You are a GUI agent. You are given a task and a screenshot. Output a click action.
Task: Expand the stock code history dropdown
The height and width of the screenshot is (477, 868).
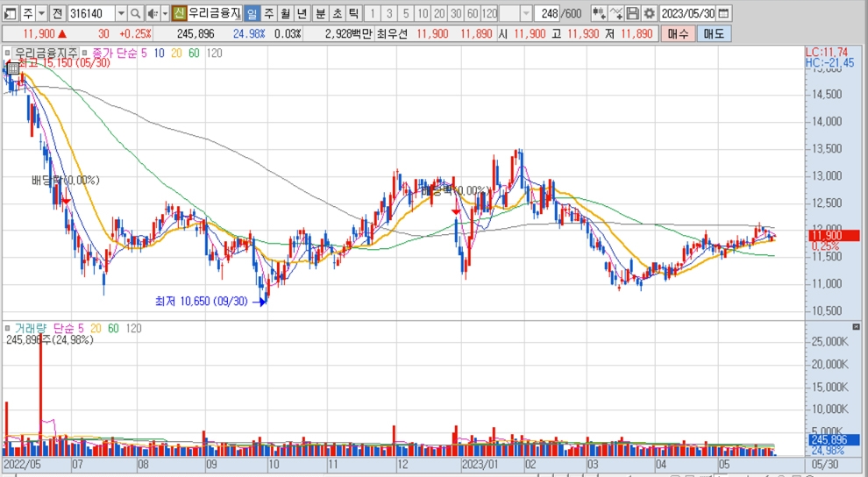[121, 14]
